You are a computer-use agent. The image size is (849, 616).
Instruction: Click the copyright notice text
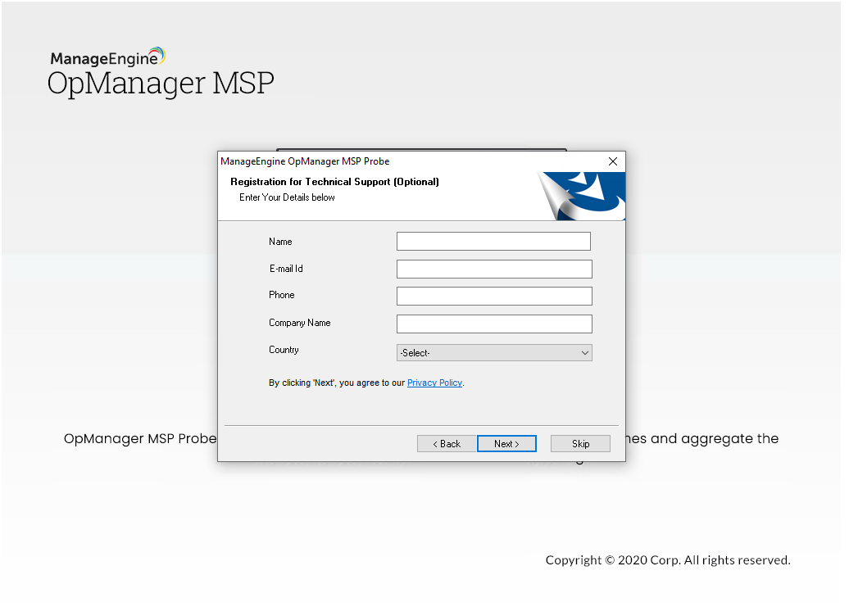pos(668,559)
